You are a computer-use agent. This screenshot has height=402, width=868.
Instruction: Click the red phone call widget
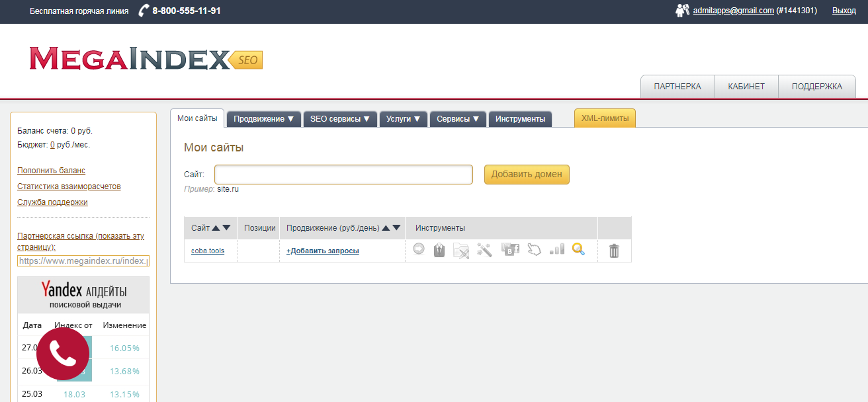(63, 355)
